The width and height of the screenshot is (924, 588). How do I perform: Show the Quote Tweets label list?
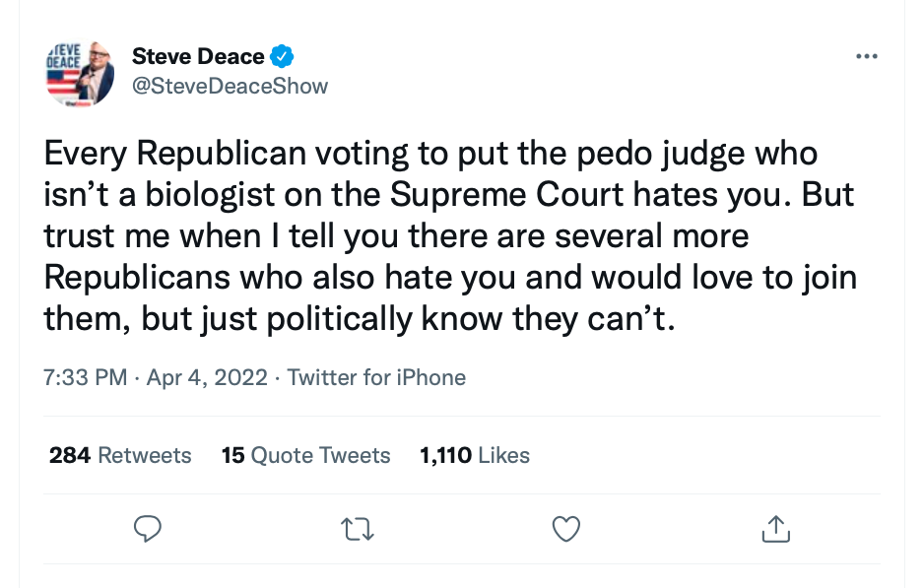coord(321,455)
